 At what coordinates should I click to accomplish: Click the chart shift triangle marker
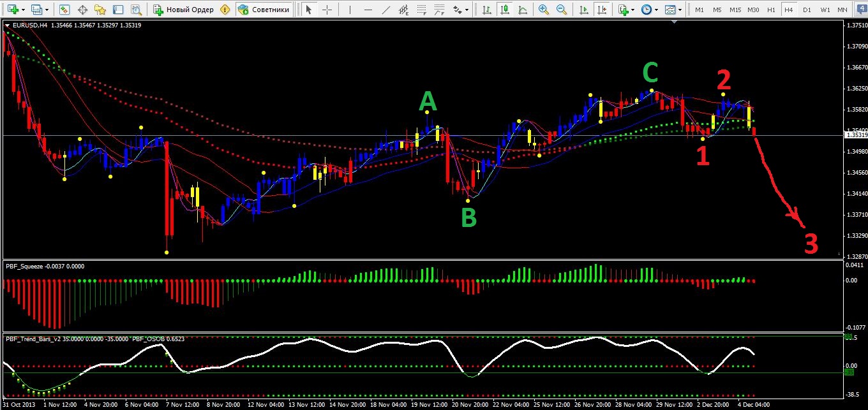tap(675, 22)
